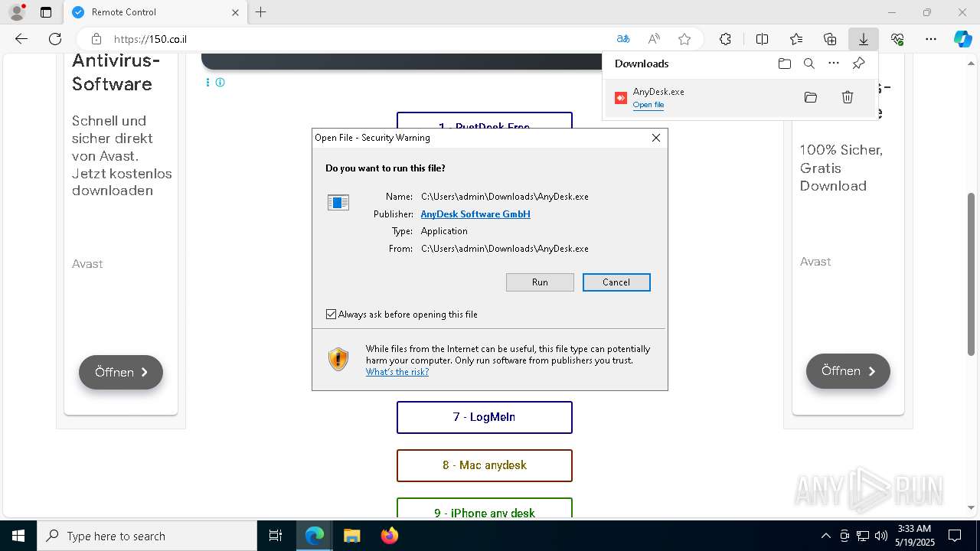Click the AnyDesk.exe download file name

coord(658,92)
